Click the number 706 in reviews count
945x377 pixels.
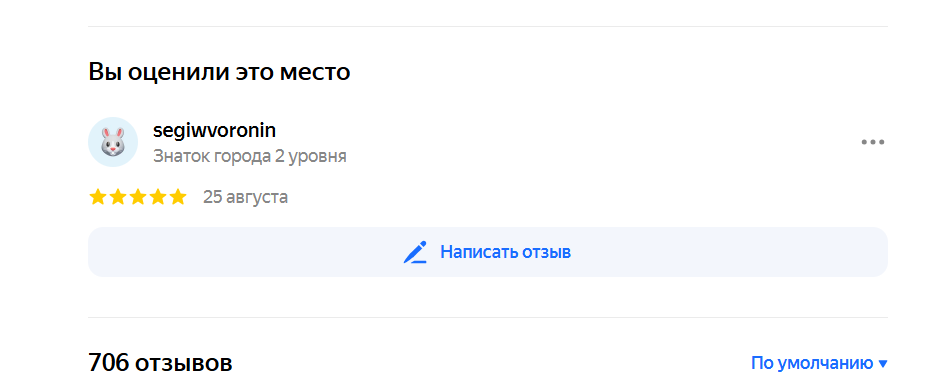109,363
